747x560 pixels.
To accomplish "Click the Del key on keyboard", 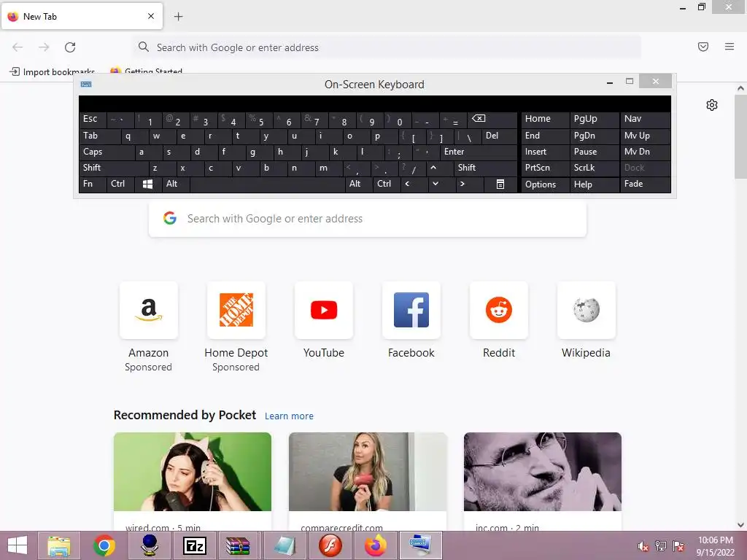I will [499, 136].
